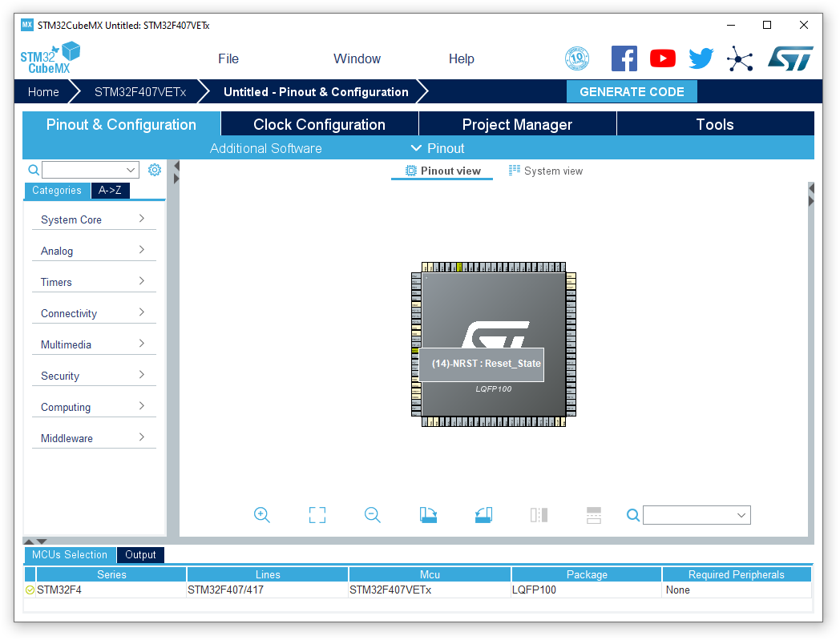This screenshot has width=840, height=640.
Task: Click the Lines column header
Action: tap(268, 574)
